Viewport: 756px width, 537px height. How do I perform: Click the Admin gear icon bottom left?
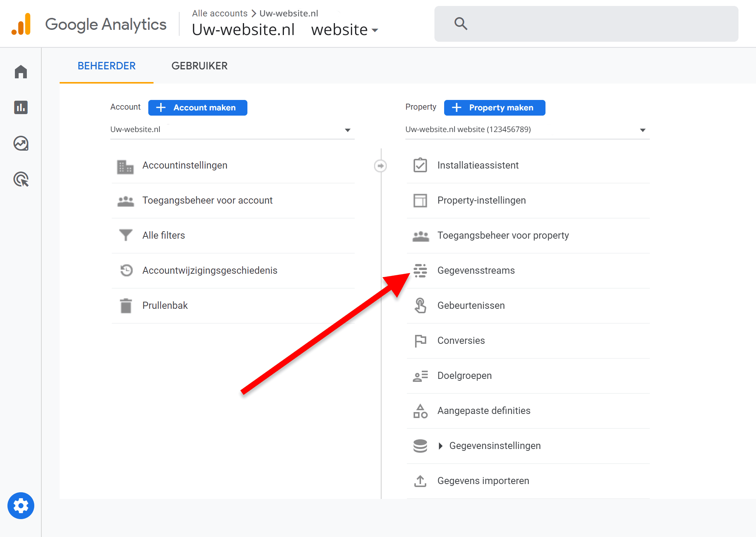[x=20, y=506]
